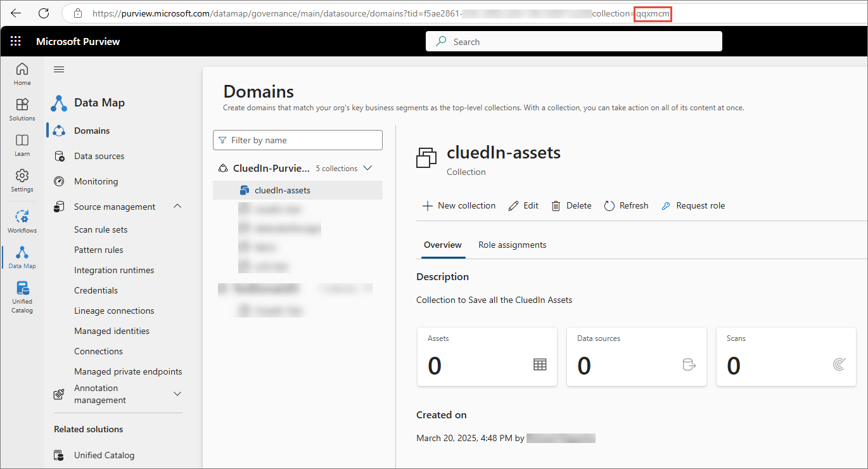868x469 pixels.
Task: Click the Scans count card
Action: pyautogui.click(x=786, y=357)
